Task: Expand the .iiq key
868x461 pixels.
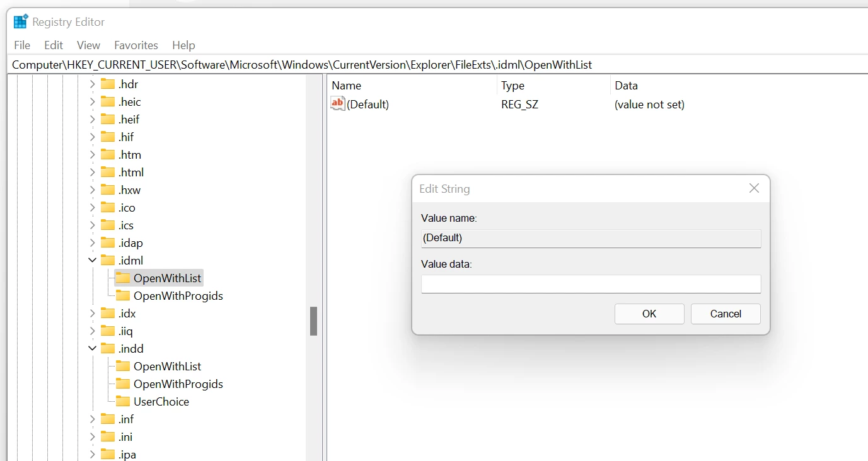Action: coord(93,331)
